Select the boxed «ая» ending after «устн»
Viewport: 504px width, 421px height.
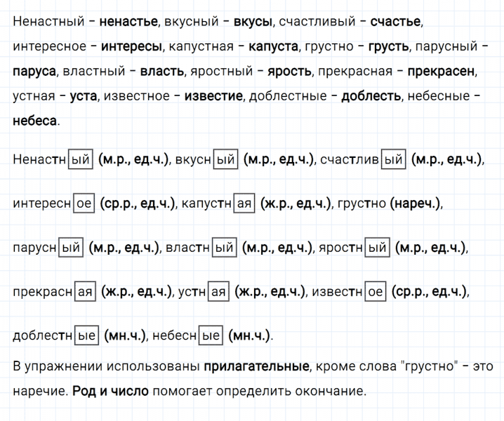(x=218, y=292)
